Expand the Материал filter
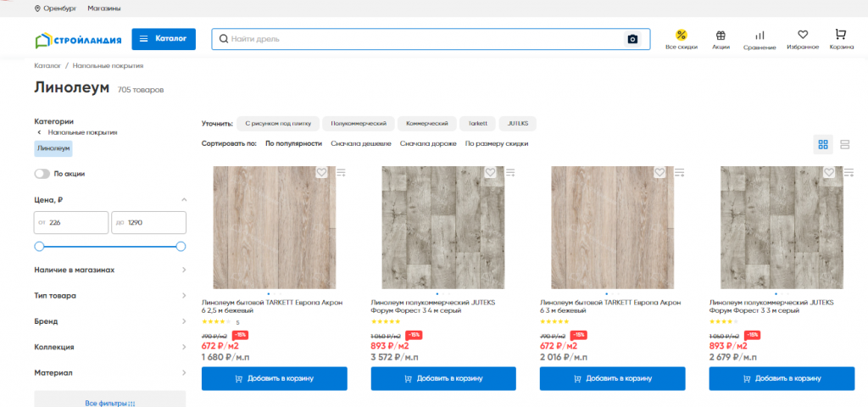Image resolution: width=868 pixels, height=407 pixels. click(x=111, y=373)
